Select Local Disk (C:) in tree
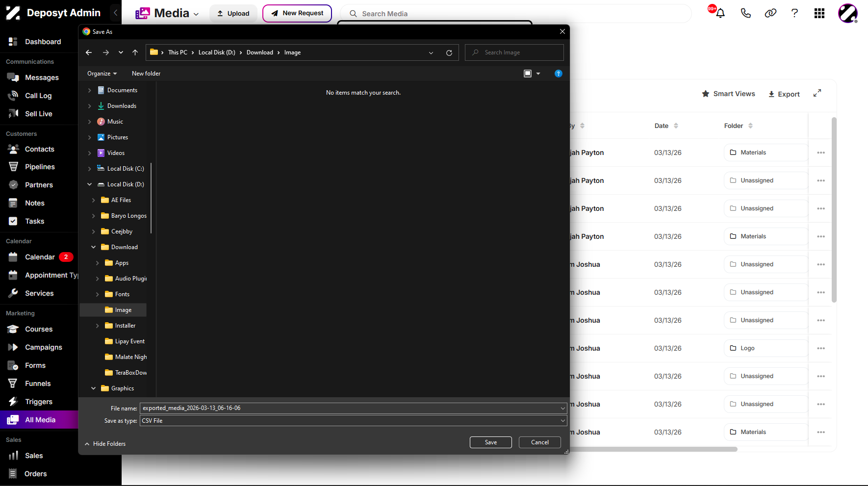This screenshot has height=486, width=868. 126,169
